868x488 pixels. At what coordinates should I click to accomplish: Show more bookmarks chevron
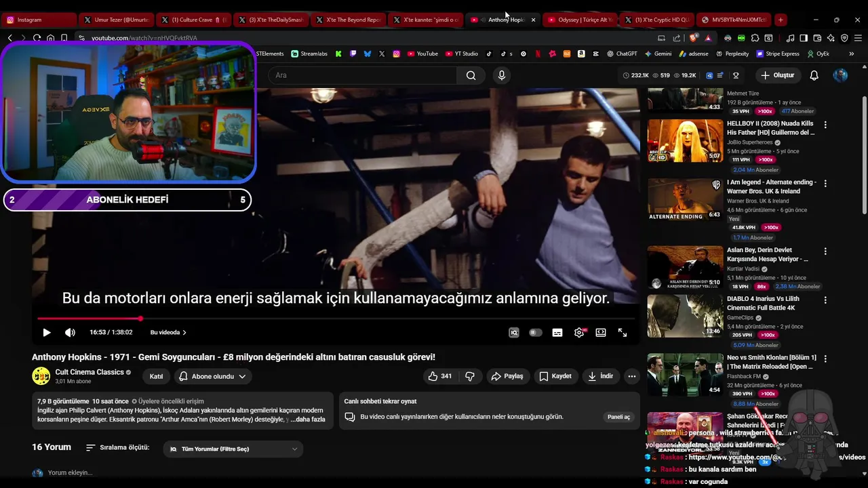click(x=852, y=54)
